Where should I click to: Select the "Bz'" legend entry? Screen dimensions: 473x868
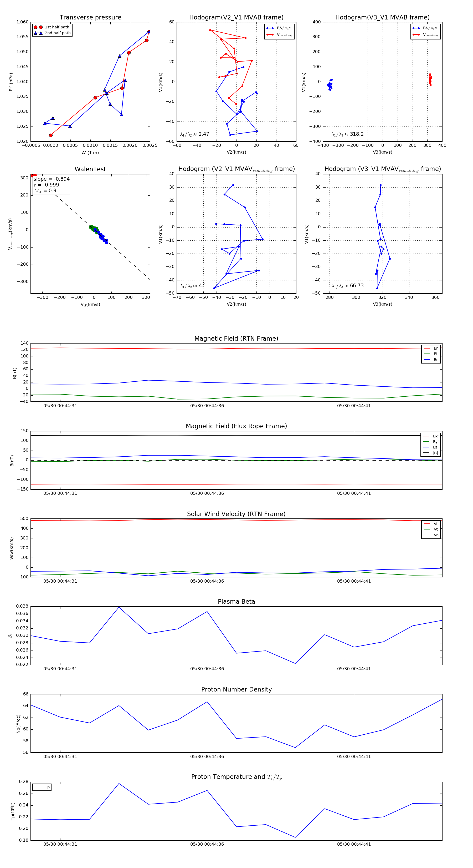point(431,447)
